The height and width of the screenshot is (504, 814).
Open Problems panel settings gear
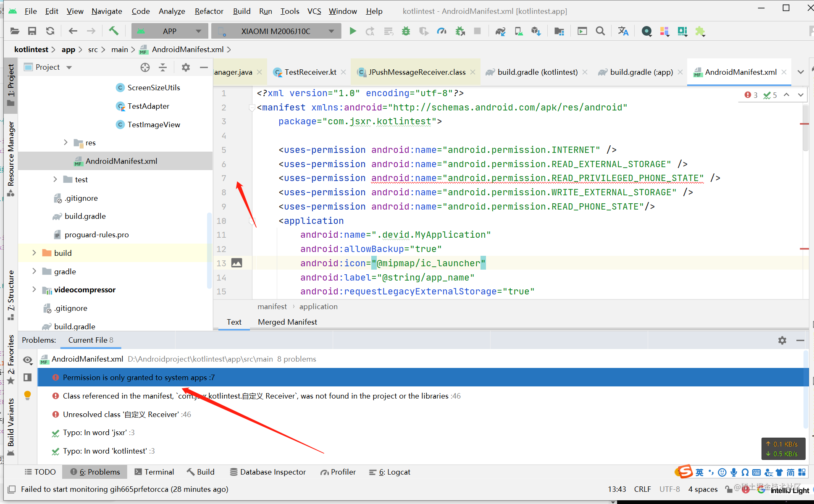click(782, 340)
